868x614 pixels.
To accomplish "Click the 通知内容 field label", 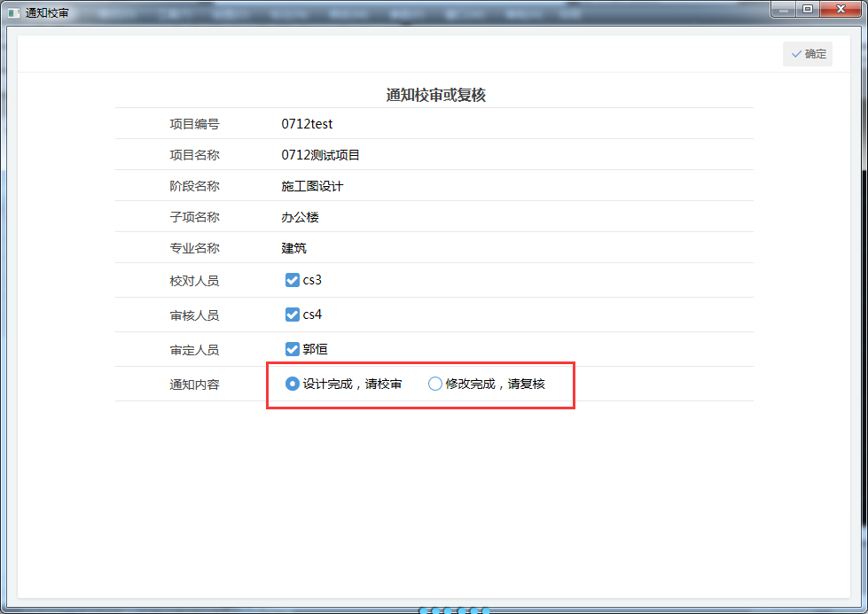I will 194,385.
